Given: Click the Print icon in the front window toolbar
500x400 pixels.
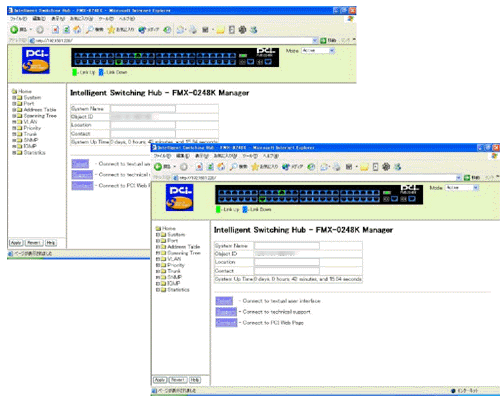Looking at the screenshot, I should [x=337, y=167].
